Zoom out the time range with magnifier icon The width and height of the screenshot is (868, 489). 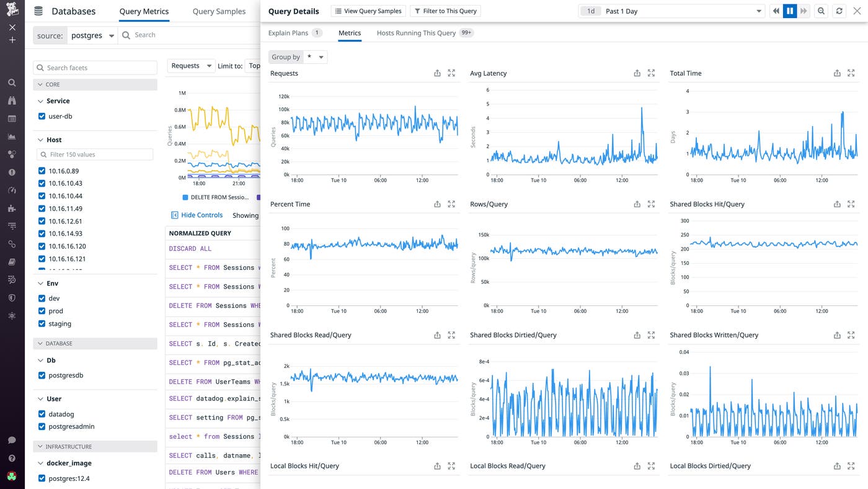click(821, 11)
